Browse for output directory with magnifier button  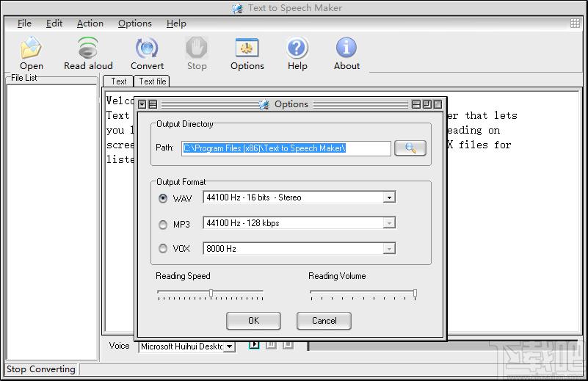pos(410,148)
